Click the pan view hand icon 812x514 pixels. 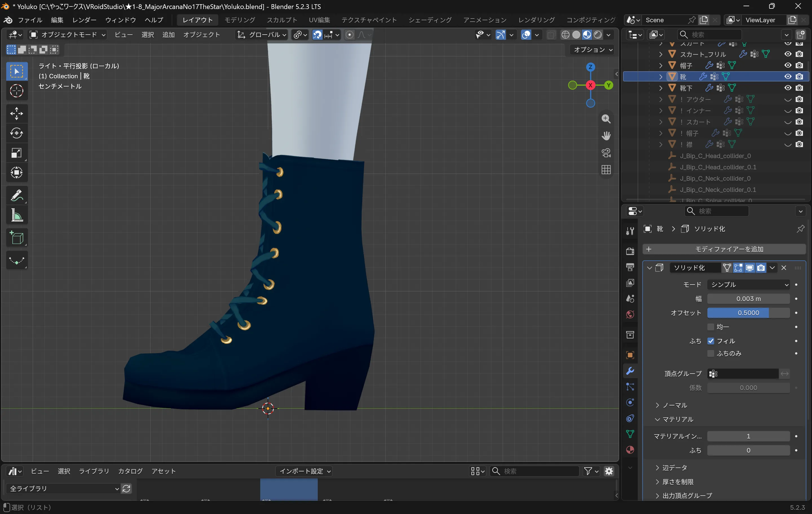click(x=606, y=136)
